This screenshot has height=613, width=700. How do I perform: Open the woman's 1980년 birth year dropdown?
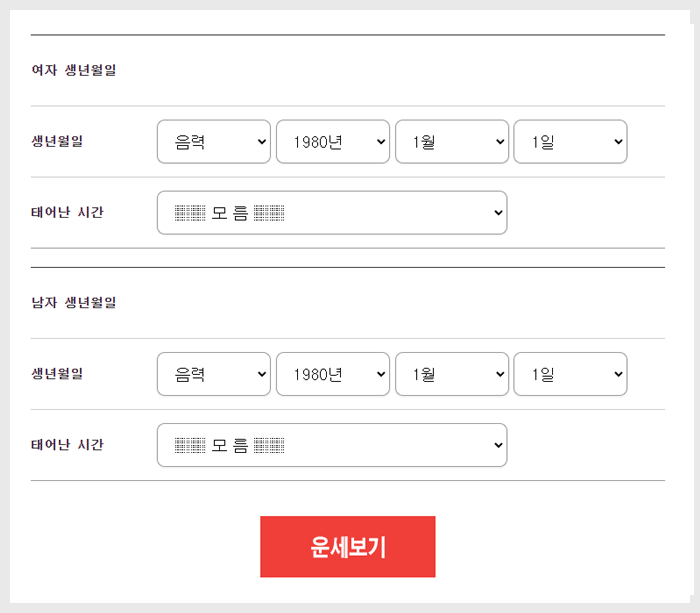pos(333,142)
